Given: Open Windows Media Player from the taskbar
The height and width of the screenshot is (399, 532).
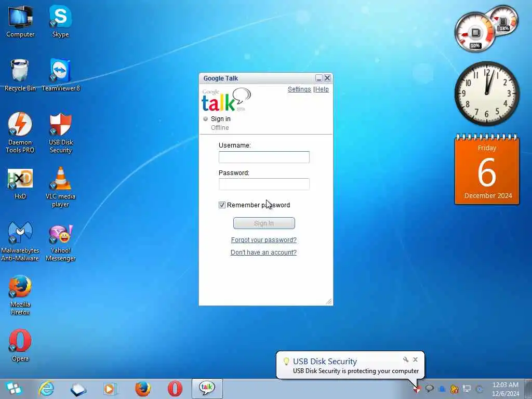Looking at the screenshot, I should pyautogui.click(x=110, y=389).
